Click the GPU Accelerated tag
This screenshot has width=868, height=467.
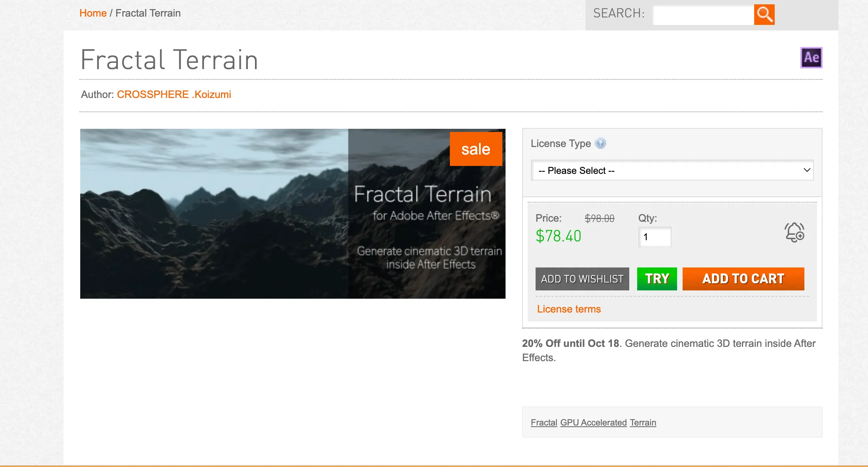[593, 422]
